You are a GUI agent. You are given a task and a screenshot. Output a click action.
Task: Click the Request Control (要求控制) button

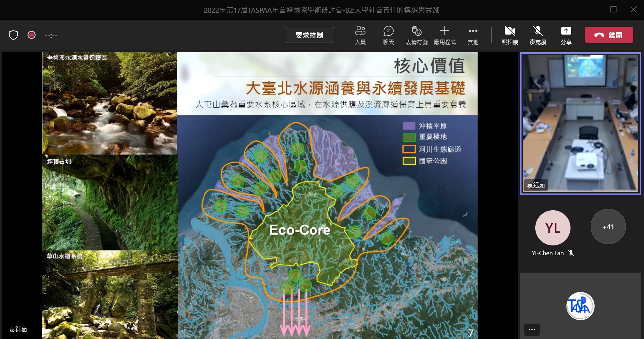pyautogui.click(x=309, y=35)
